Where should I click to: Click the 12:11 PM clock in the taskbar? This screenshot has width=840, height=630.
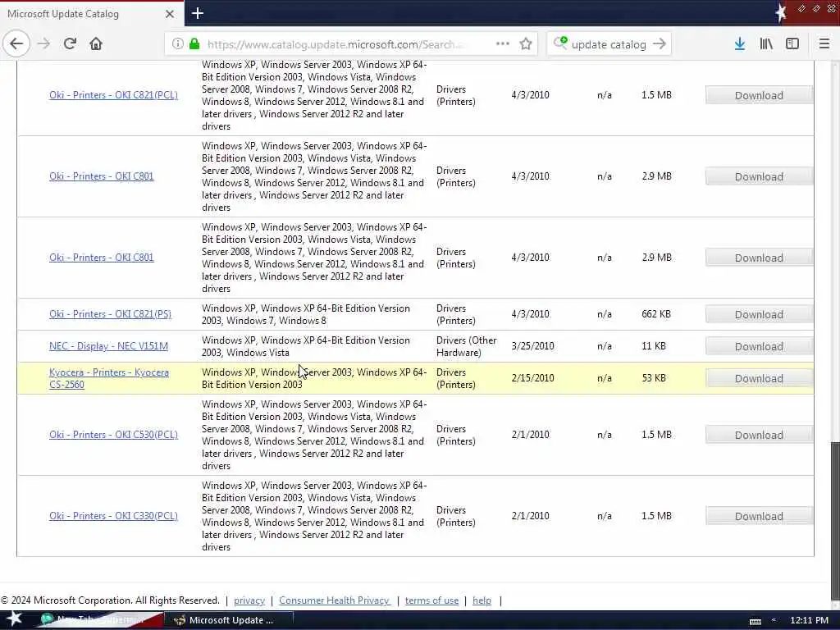pos(809,620)
